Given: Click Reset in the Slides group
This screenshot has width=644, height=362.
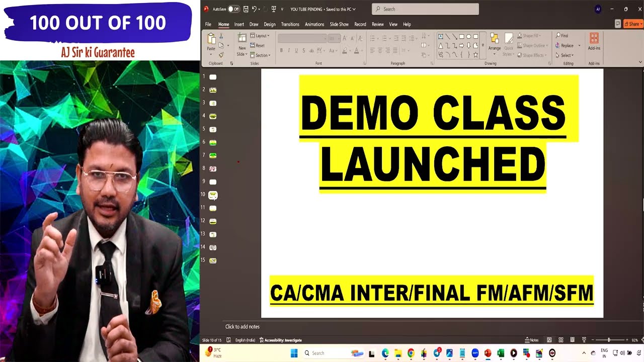Looking at the screenshot, I should click(x=257, y=45).
